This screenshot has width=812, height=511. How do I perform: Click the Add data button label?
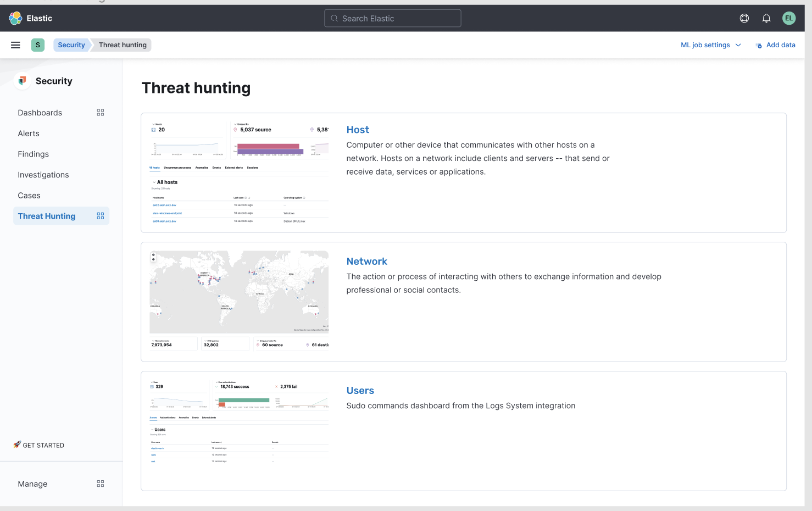click(x=781, y=45)
